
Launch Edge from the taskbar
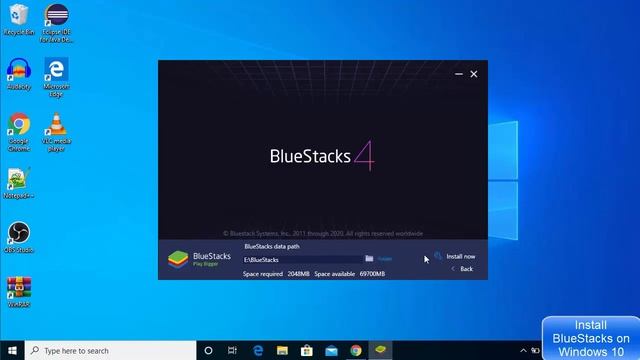click(x=258, y=351)
